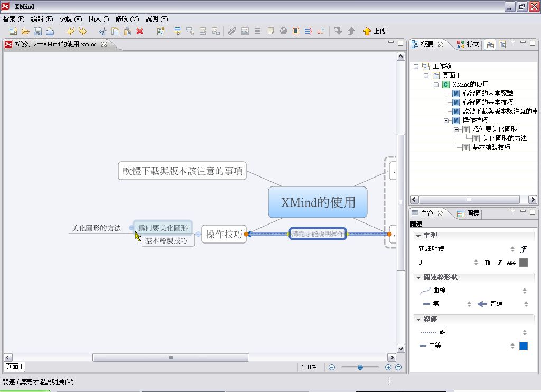
Task: Switch to the 圖標 tab
Action: point(468,213)
